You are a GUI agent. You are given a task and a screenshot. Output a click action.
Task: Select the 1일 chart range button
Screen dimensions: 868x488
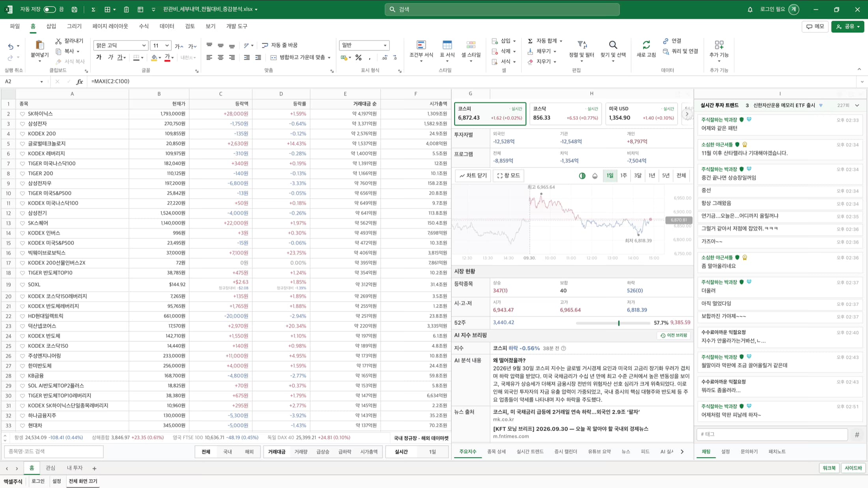(610, 176)
